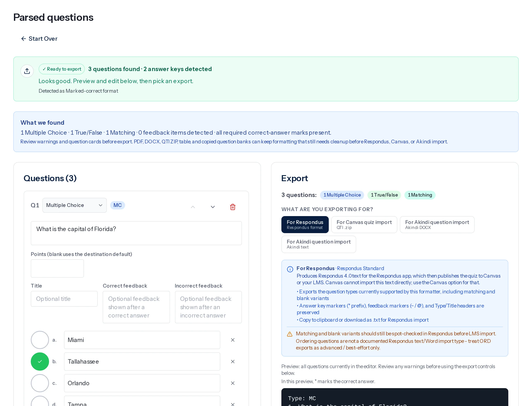This screenshot has height=406, width=532.
Task: Delete question Q1 with the trash icon
Action: (x=233, y=207)
